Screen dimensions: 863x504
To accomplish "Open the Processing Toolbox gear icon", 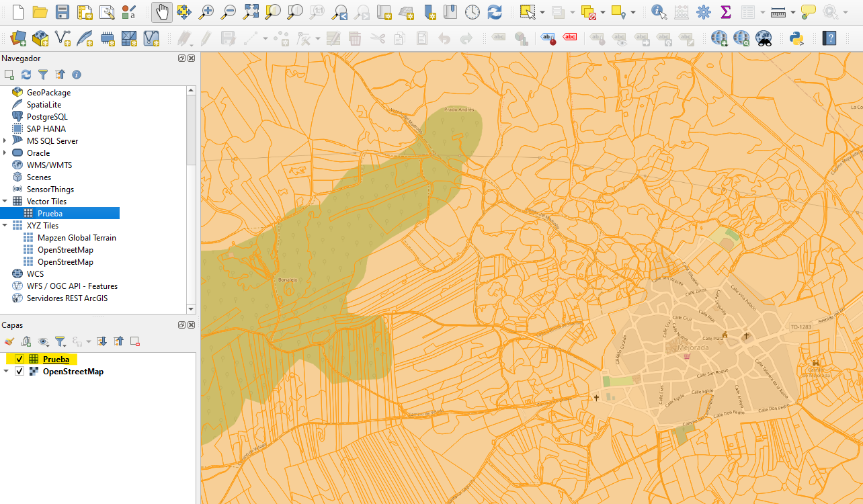I will 704,11.
